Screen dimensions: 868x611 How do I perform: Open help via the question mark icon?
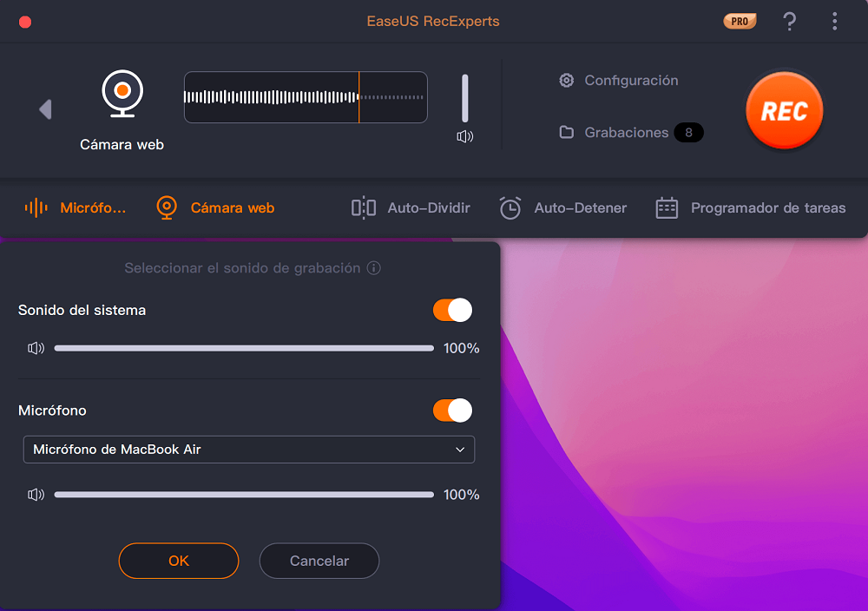[x=789, y=22]
